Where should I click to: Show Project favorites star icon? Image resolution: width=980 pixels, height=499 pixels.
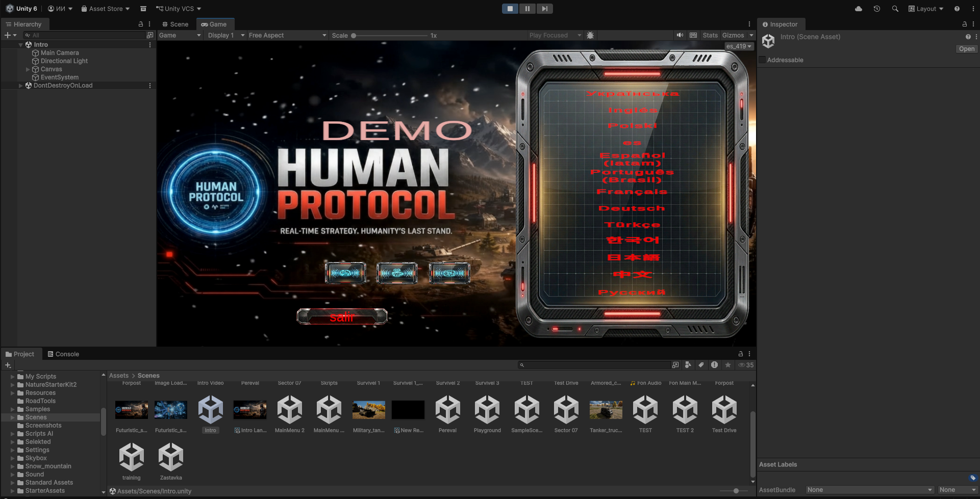point(728,365)
